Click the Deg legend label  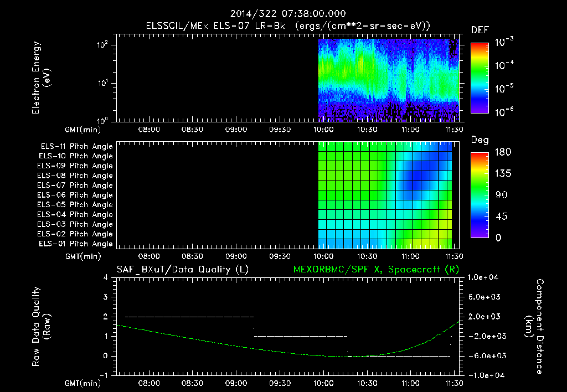(480, 140)
